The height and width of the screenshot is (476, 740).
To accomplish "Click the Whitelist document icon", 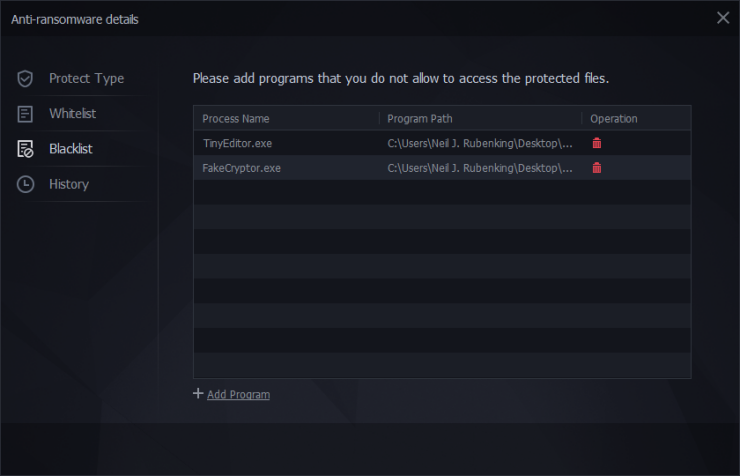I will pyautogui.click(x=26, y=114).
